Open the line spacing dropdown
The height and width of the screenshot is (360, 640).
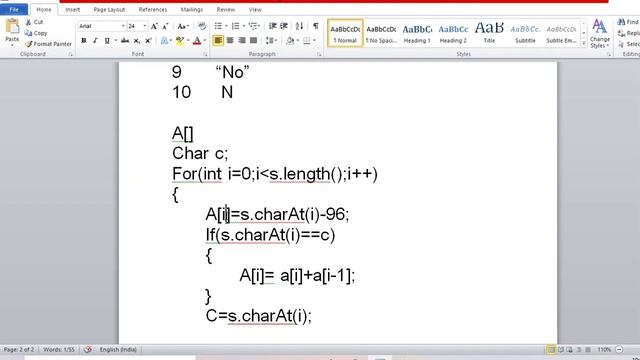tap(271, 40)
